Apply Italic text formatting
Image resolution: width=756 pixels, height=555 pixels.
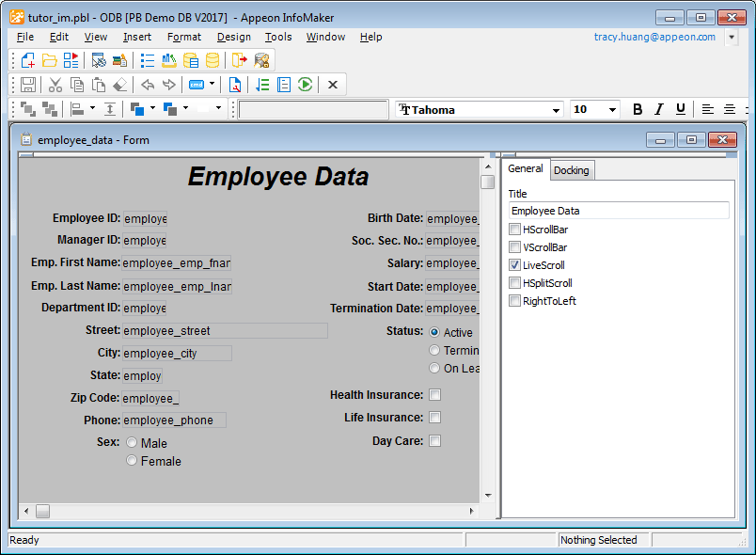[658, 109]
